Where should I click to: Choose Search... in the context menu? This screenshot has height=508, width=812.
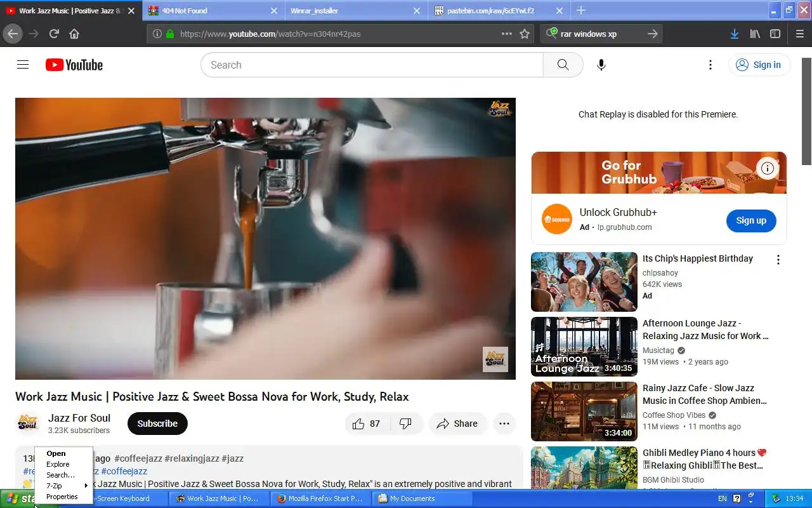point(63,475)
